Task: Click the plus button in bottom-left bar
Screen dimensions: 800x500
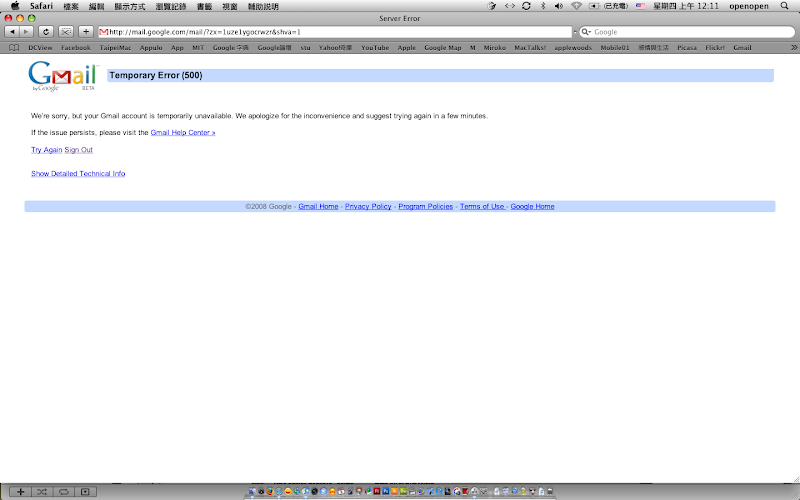Action: click(20, 492)
